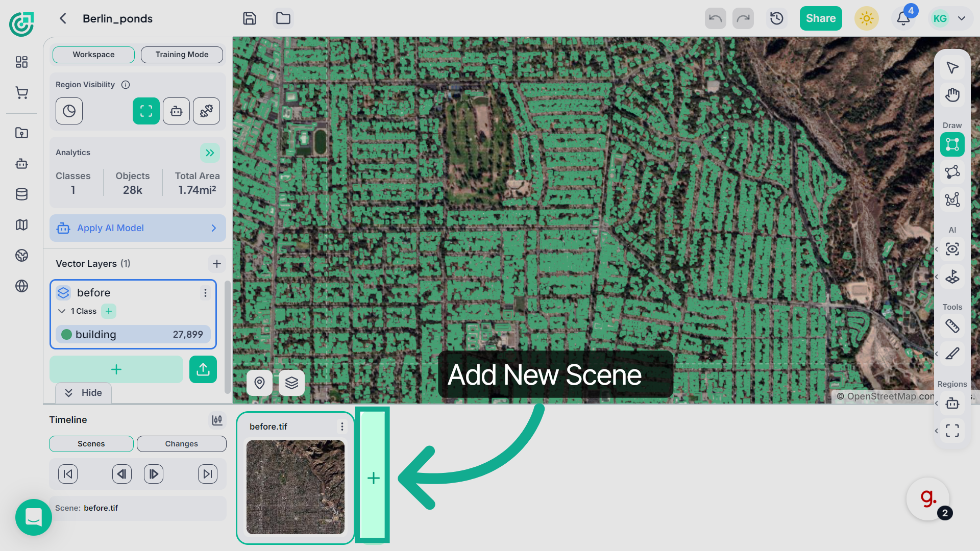Add a new scene with the plus
The image size is (980, 551).
[373, 478]
